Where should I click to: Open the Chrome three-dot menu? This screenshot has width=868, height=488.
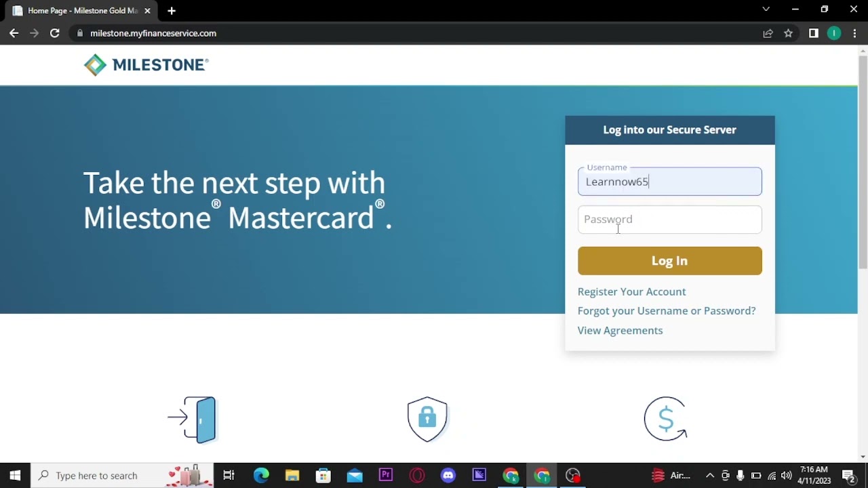pyautogui.click(x=854, y=33)
